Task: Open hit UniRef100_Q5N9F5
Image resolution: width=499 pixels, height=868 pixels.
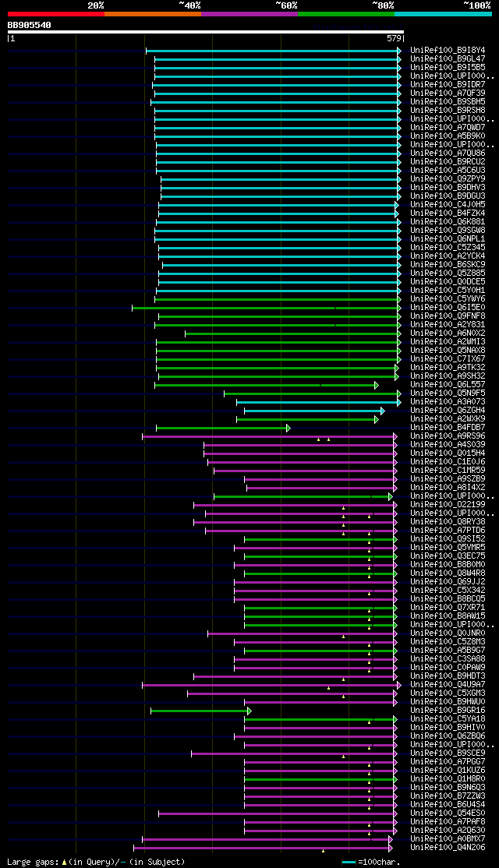Action: coord(448,393)
